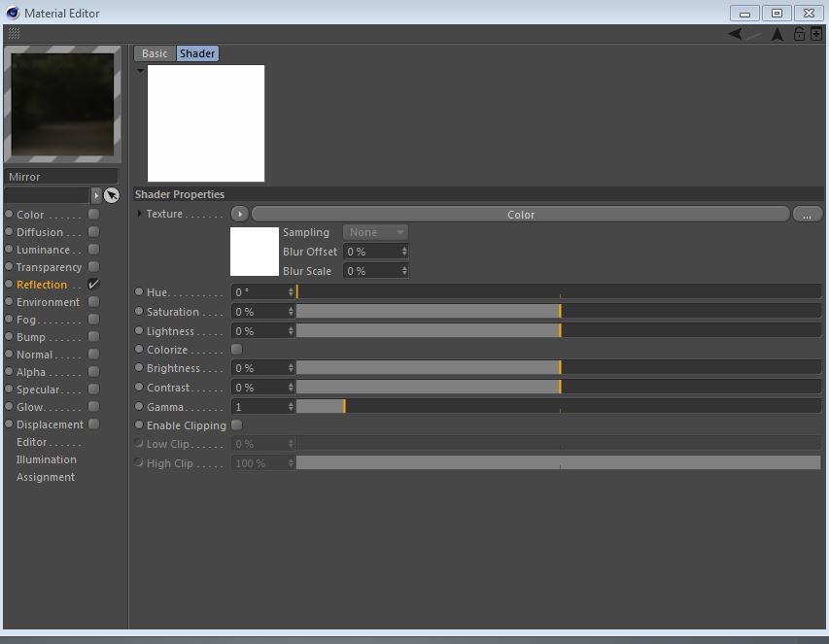Expand the Texture disclosure triangle
The image size is (829, 644).
(x=139, y=214)
